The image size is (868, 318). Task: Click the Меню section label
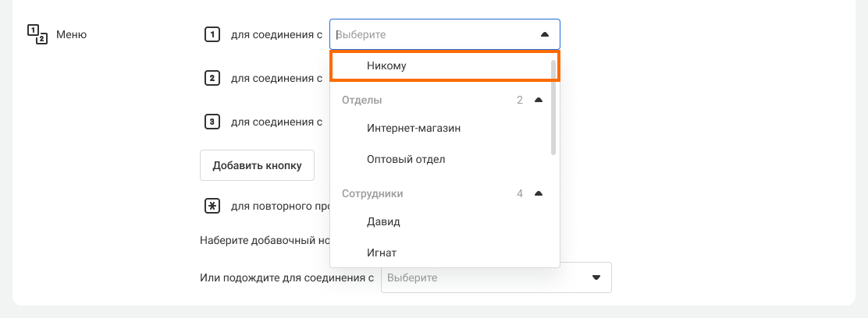point(72,34)
